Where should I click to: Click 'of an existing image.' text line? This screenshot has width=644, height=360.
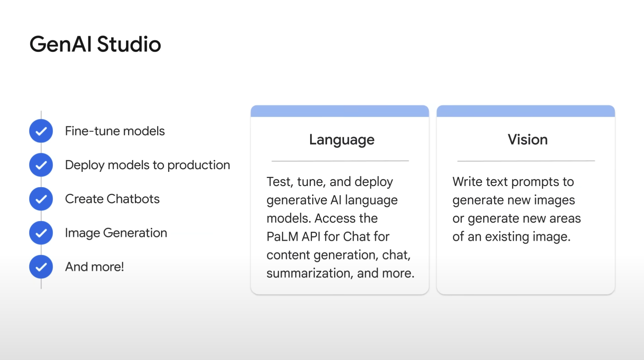click(512, 237)
